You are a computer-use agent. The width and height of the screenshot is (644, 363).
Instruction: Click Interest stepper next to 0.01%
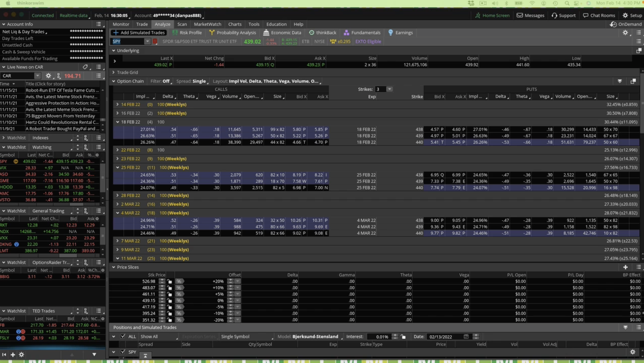point(395,336)
